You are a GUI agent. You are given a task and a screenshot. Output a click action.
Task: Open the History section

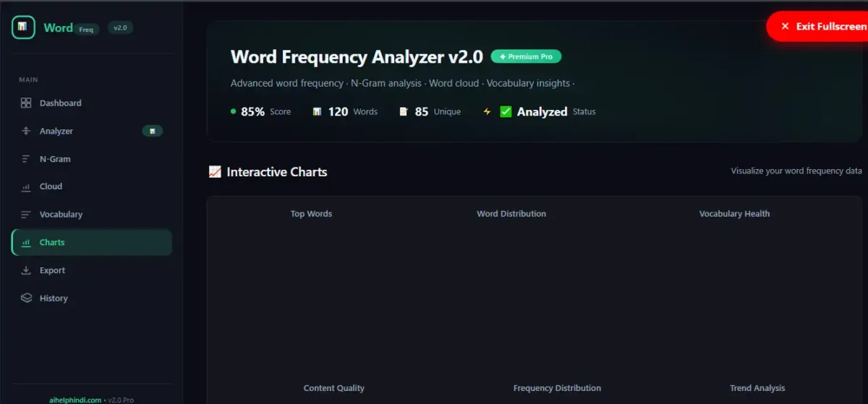(x=92, y=298)
